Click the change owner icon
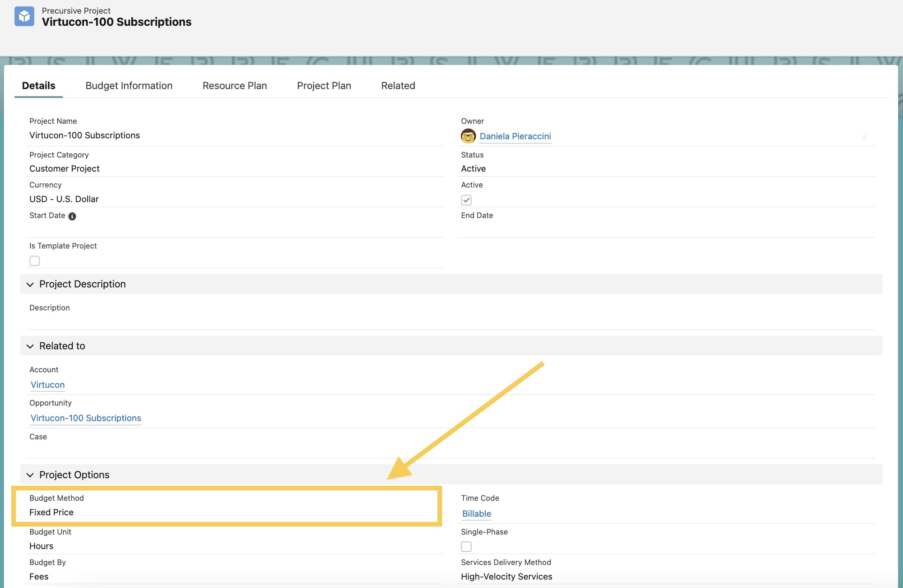 [x=865, y=136]
